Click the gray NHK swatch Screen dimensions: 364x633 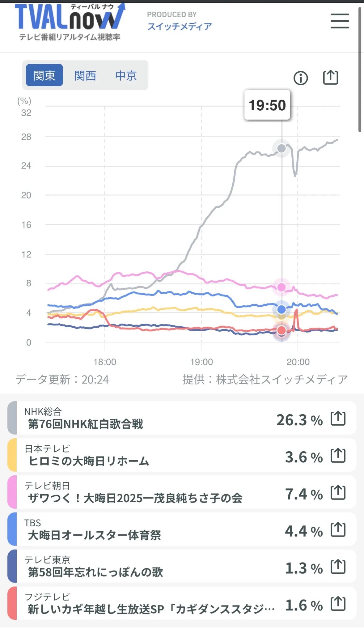coord(12,418)
